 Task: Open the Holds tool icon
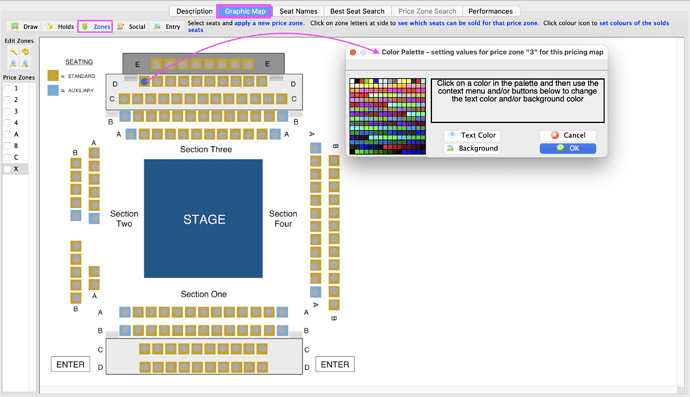(50, 26)
